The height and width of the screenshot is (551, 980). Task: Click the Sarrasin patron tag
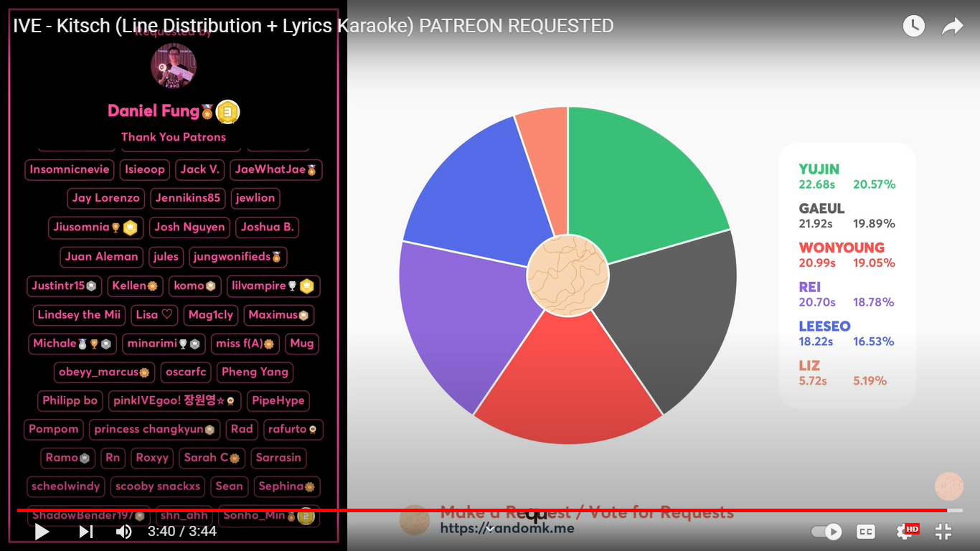pos(278,458)
